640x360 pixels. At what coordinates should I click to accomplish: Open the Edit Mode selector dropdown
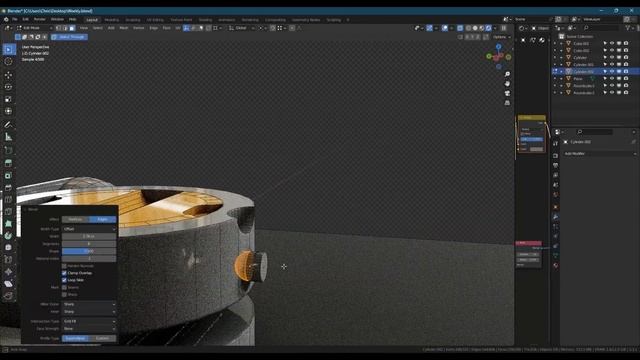point(34,28)
